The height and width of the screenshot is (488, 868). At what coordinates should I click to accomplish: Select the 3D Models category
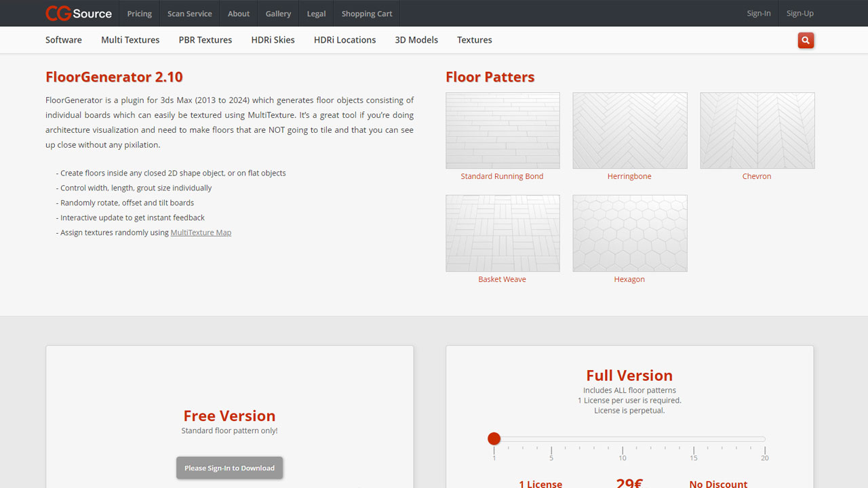(x=416, y=39)
